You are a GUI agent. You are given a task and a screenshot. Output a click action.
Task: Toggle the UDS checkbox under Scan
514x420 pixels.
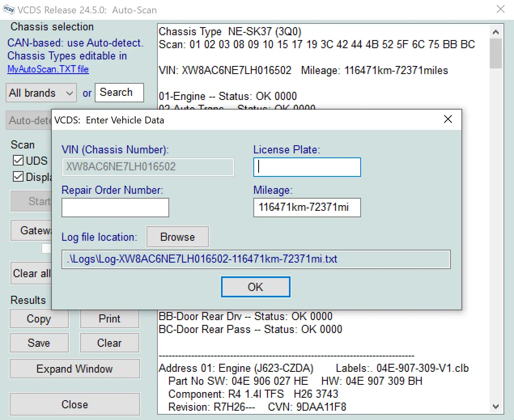(18, 161)
